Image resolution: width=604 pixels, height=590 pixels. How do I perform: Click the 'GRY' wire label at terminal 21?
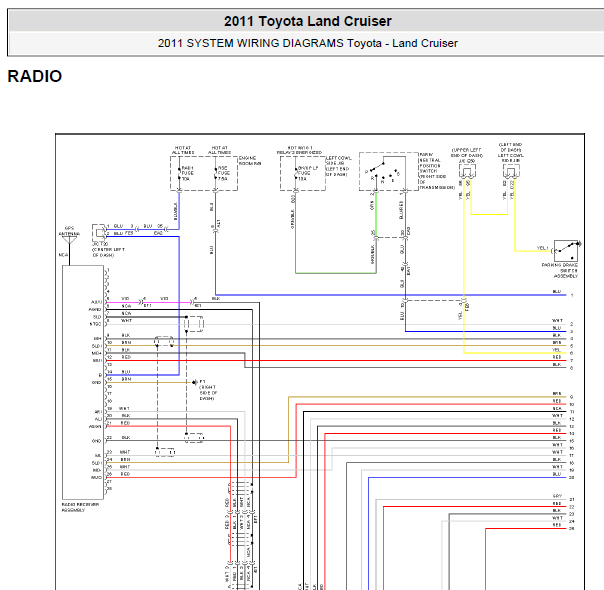coord(557,496)
